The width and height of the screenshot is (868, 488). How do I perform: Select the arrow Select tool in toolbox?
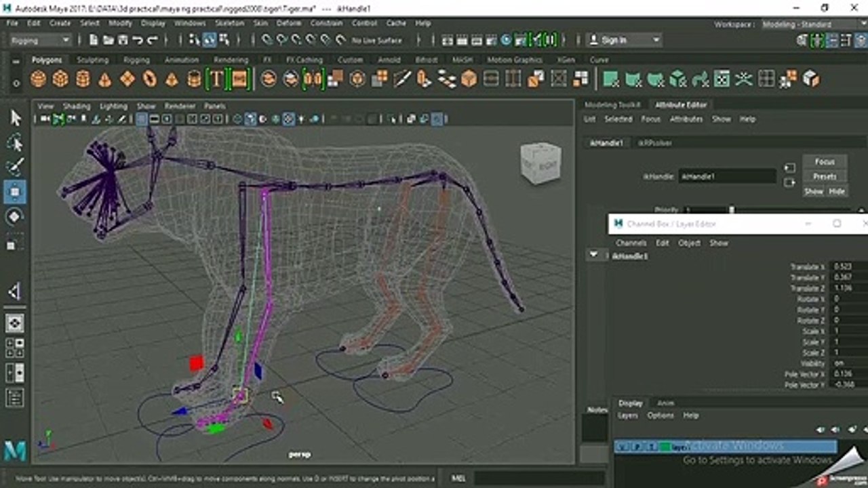(15, 118)
